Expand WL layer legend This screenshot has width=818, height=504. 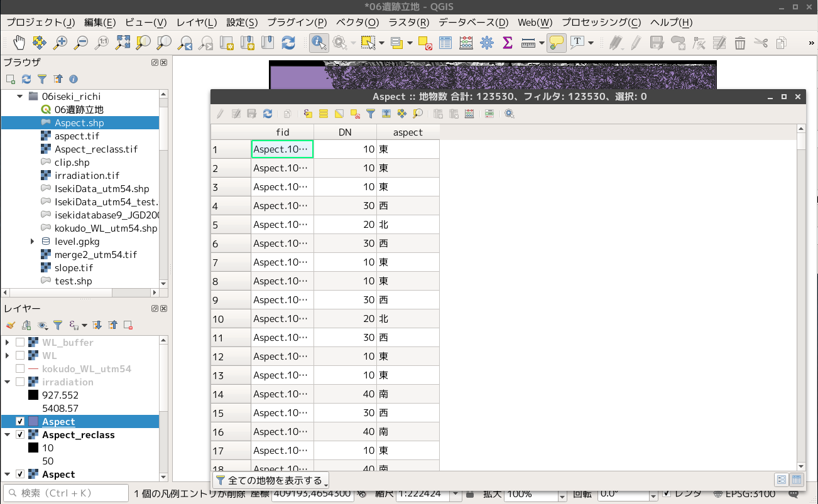pos(8,356)
